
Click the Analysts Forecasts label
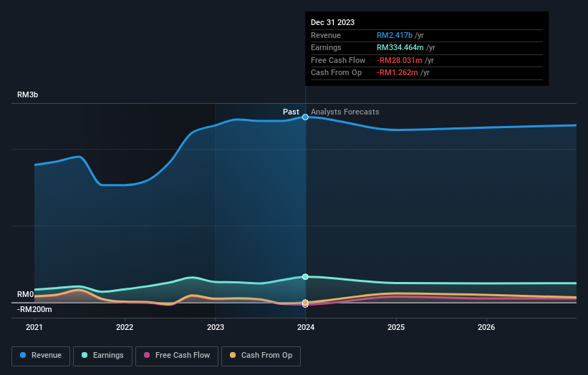[x=345, y=112]
